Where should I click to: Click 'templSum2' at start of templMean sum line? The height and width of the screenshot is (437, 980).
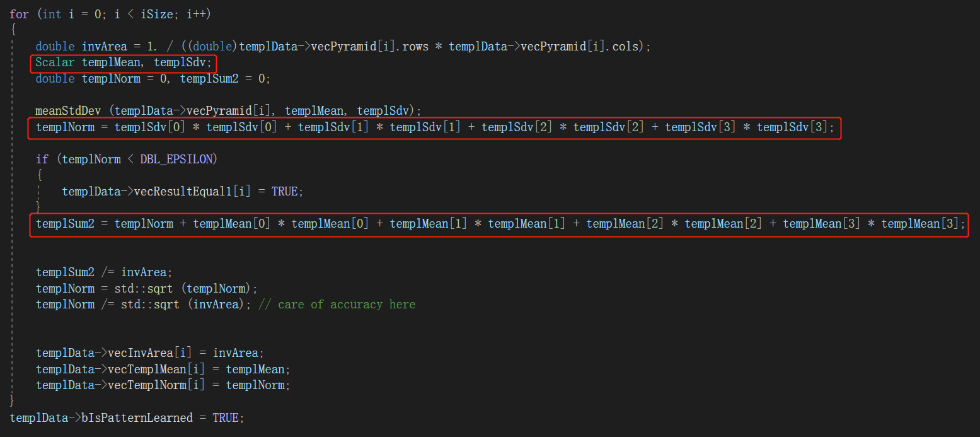tap(65, 224)
